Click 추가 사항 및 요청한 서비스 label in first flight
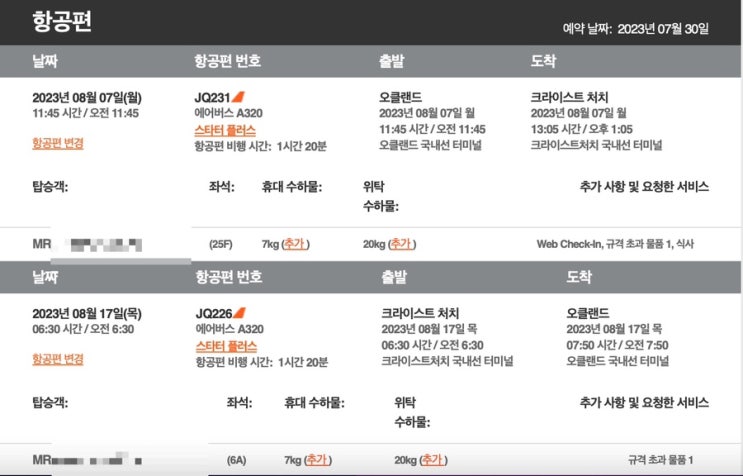The image size is (743, 476). tap(644, 187)
